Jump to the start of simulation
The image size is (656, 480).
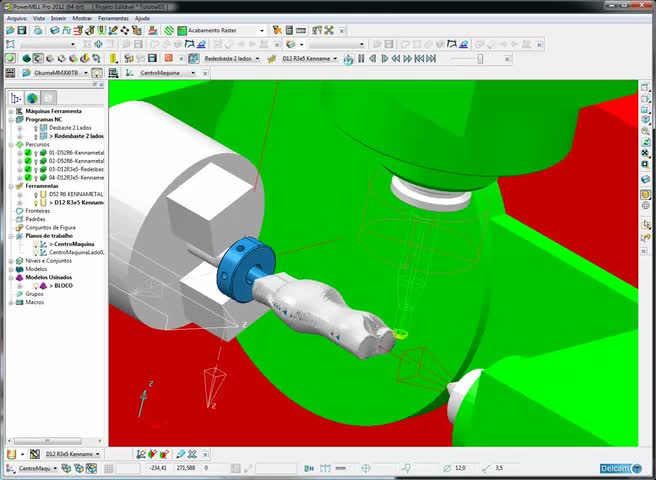pyautogui.click(x=419, y=59)
